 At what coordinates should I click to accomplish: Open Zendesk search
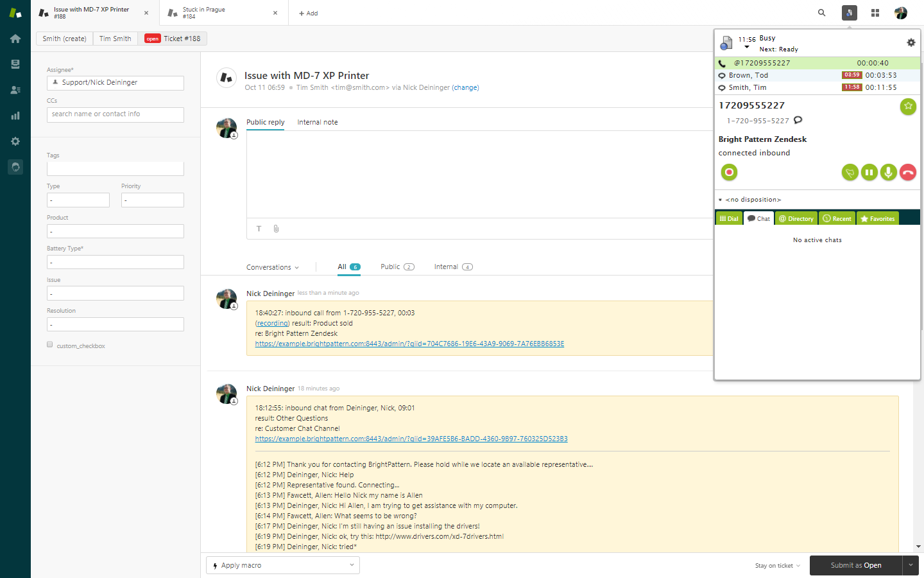(821, 12)
